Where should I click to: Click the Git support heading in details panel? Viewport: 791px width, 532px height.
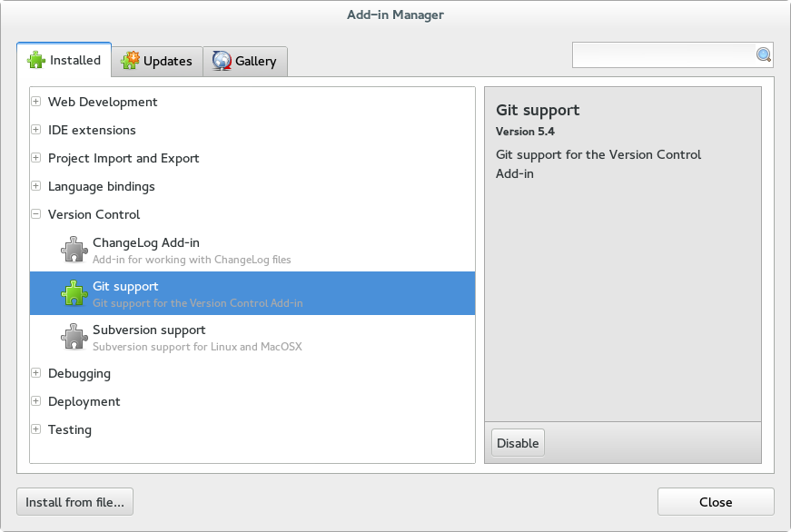click(538, 111)
